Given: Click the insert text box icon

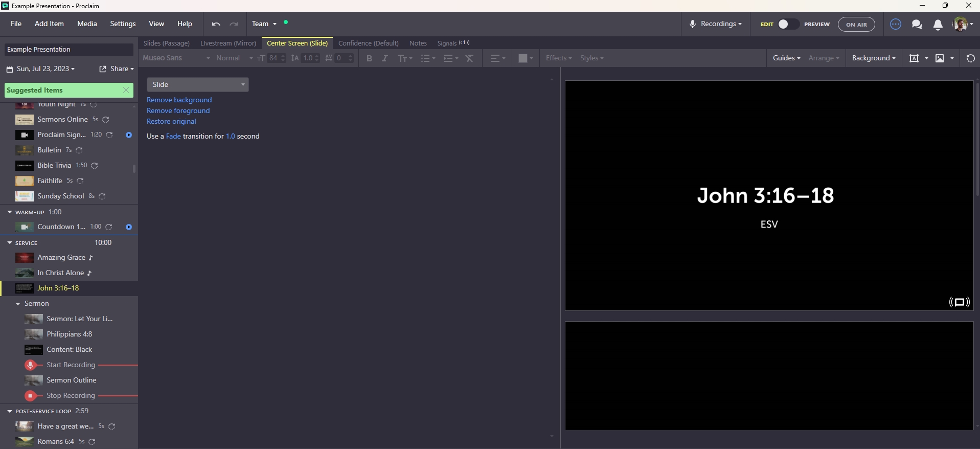Looking at the screenshot, I should tap(914, 58).
